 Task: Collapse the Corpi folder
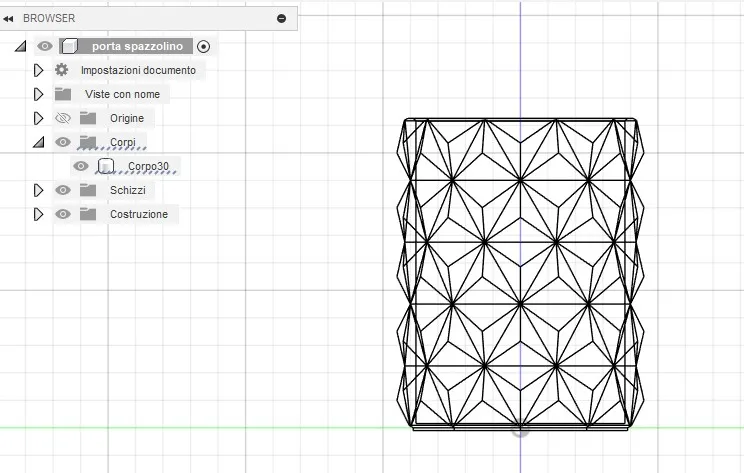[x=38, y=142]
